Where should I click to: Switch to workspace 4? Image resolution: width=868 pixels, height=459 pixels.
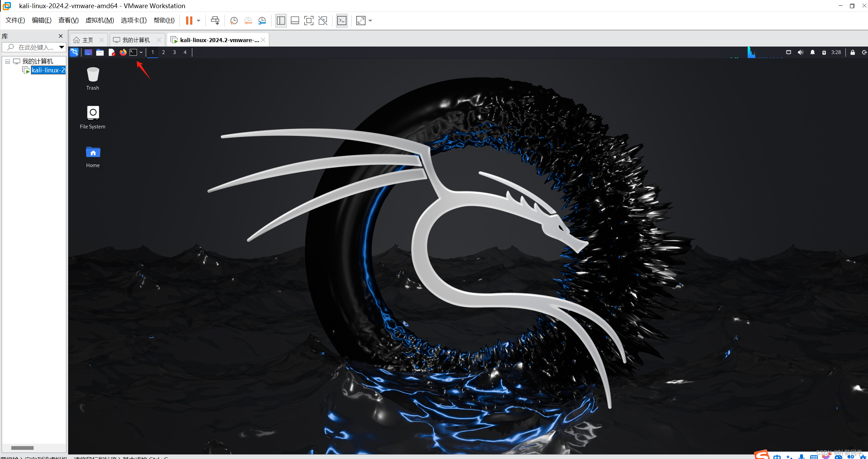185,52
